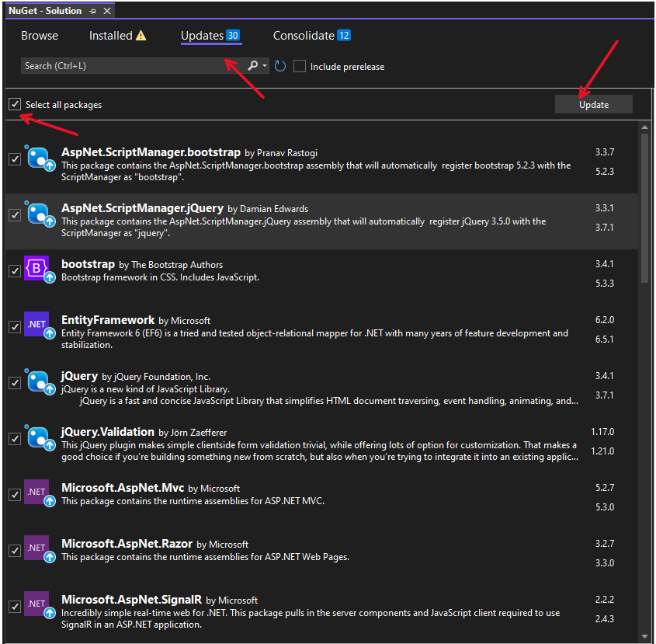This screenshot has height=644, width=656.
Task: Click the Microsoft.AspNet.SignalR .NET icon
Action: (x=40, y=605)
